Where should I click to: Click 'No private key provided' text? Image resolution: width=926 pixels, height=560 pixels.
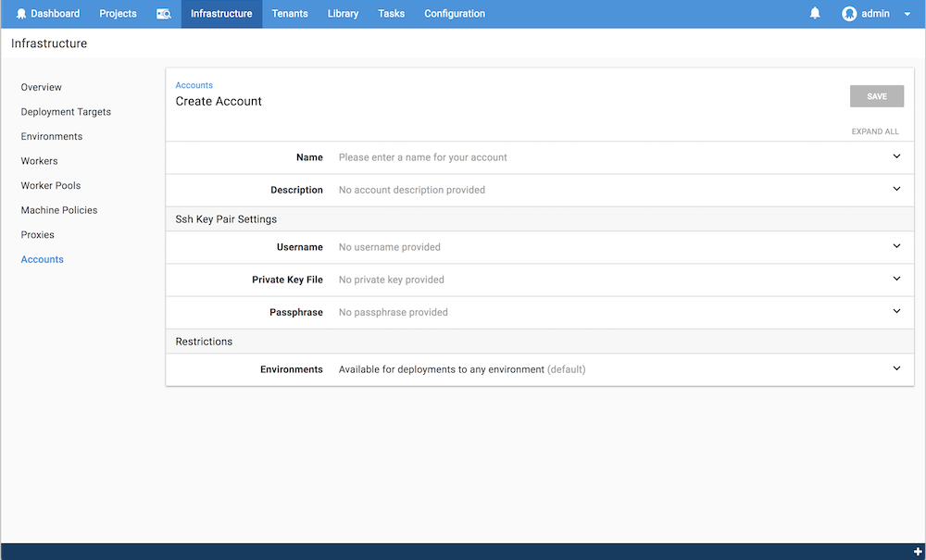[392, 280]
